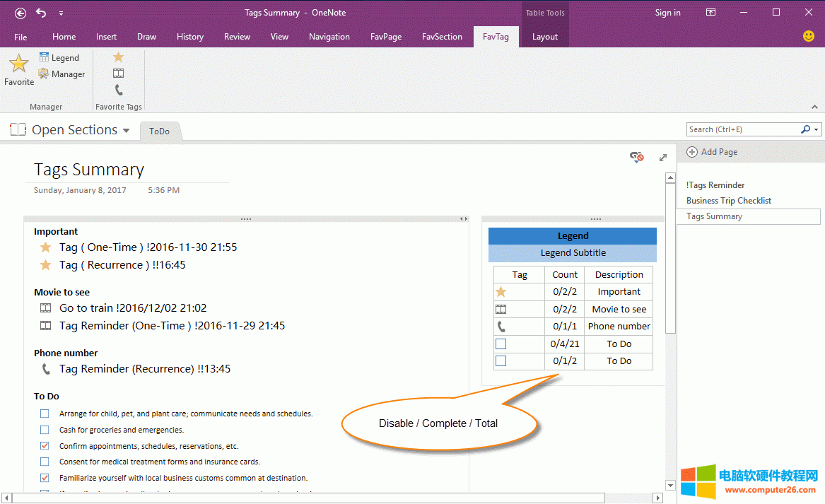Click the smiley feedback icon
The image size is (825, 504).
coord(809,36)
